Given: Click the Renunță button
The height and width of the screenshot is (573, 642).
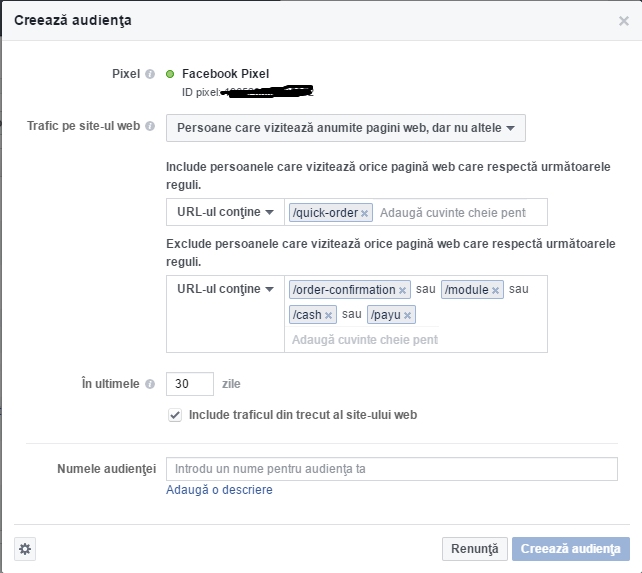Looking at the screenshot, I should 474,549.
